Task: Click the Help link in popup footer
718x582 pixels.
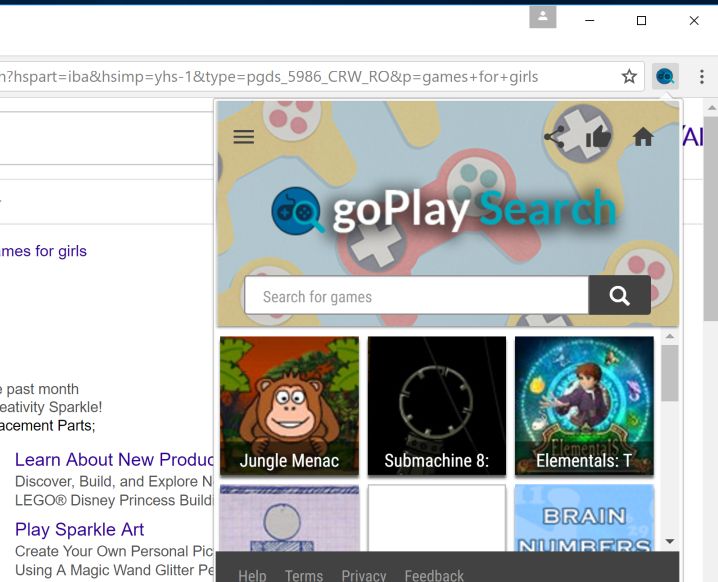Action: point(252,575)
